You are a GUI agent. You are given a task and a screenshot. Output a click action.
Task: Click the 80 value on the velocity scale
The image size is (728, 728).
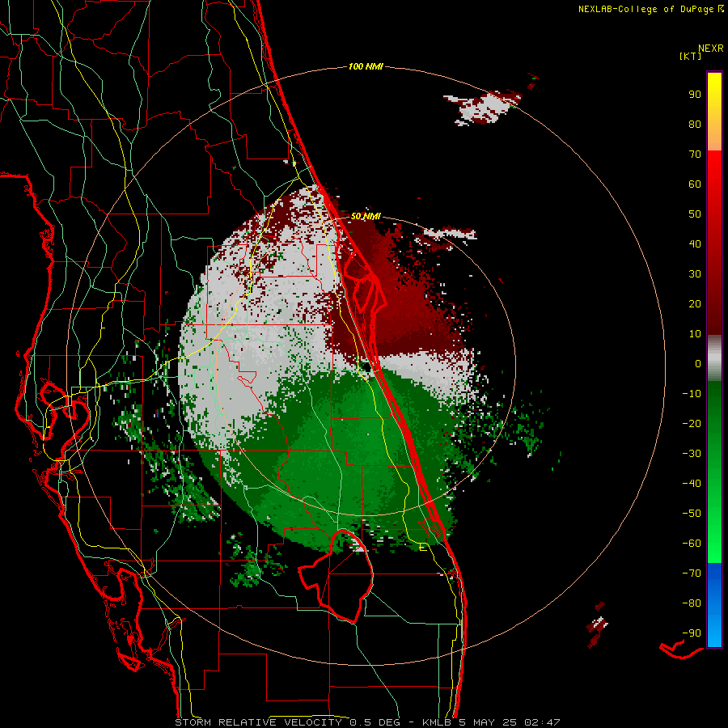695,124
